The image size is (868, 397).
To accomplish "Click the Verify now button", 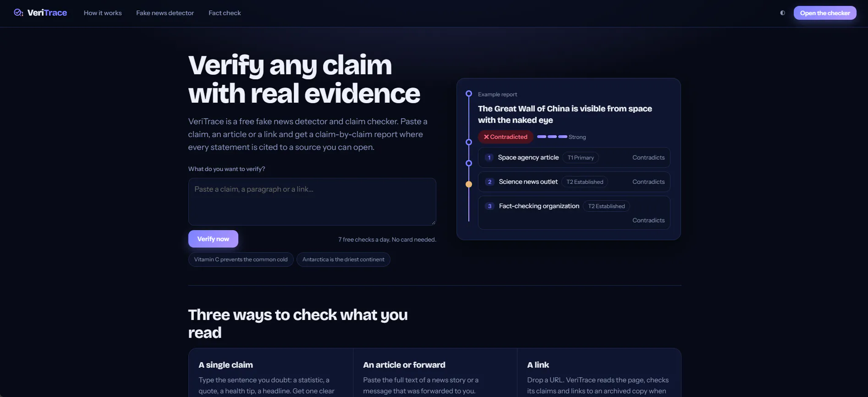I will [213, 239].
